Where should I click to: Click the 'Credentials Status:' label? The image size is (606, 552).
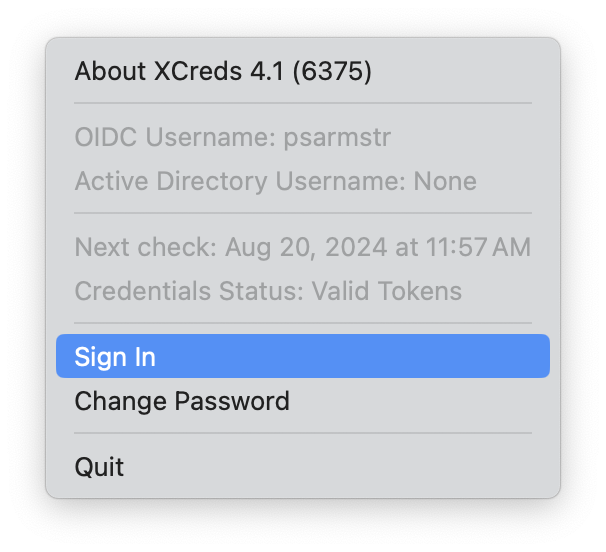click(x=189, y=292)
